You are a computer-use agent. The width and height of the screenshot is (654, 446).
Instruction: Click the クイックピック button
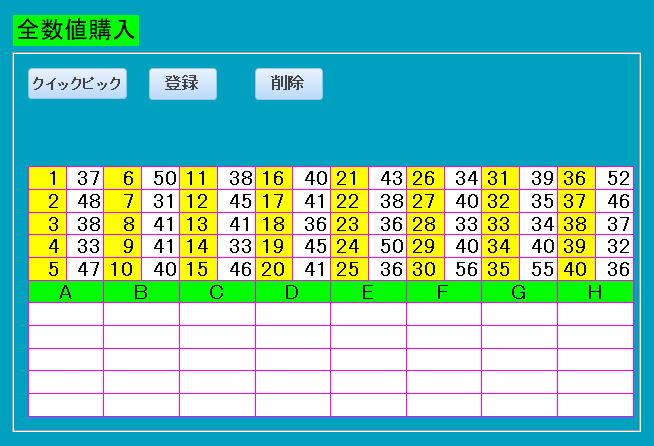77,84
